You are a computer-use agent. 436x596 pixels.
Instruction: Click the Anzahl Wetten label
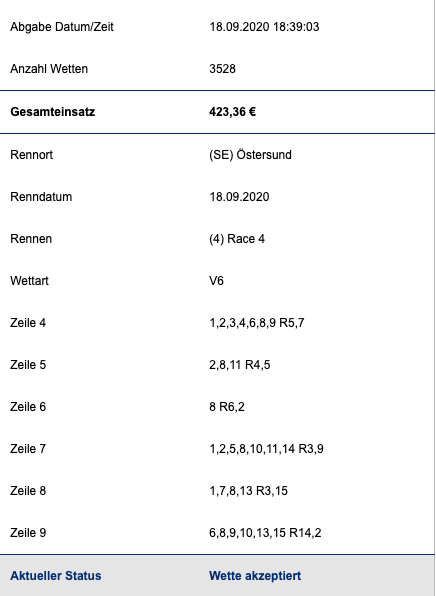click(x=49, y=69)
